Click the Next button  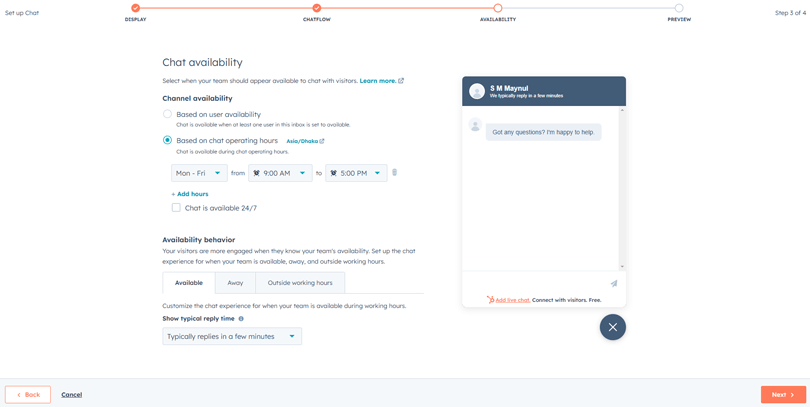[x=783, y=395]
